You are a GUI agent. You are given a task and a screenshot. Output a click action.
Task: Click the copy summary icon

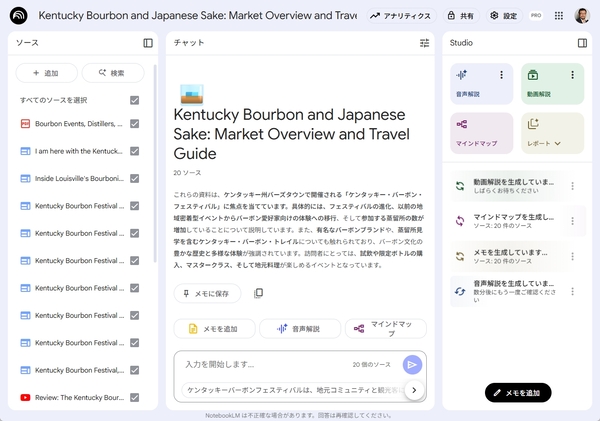point(259,293)
